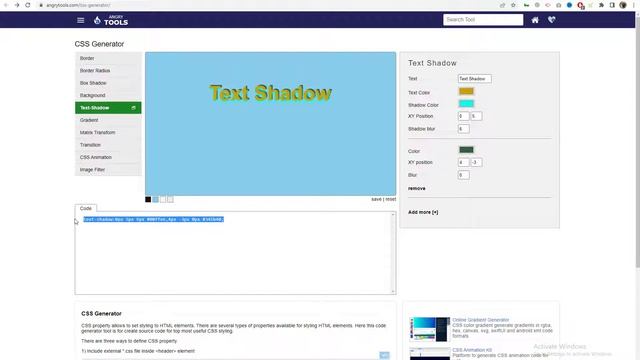Click the first XY Position Y field
640x360 pixels.
coord(476,116)
